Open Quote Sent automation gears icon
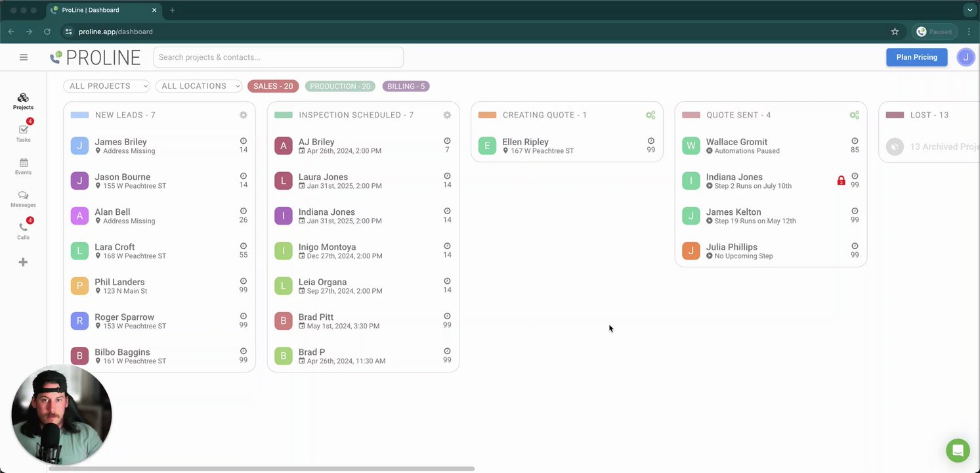 click(854, 115)
